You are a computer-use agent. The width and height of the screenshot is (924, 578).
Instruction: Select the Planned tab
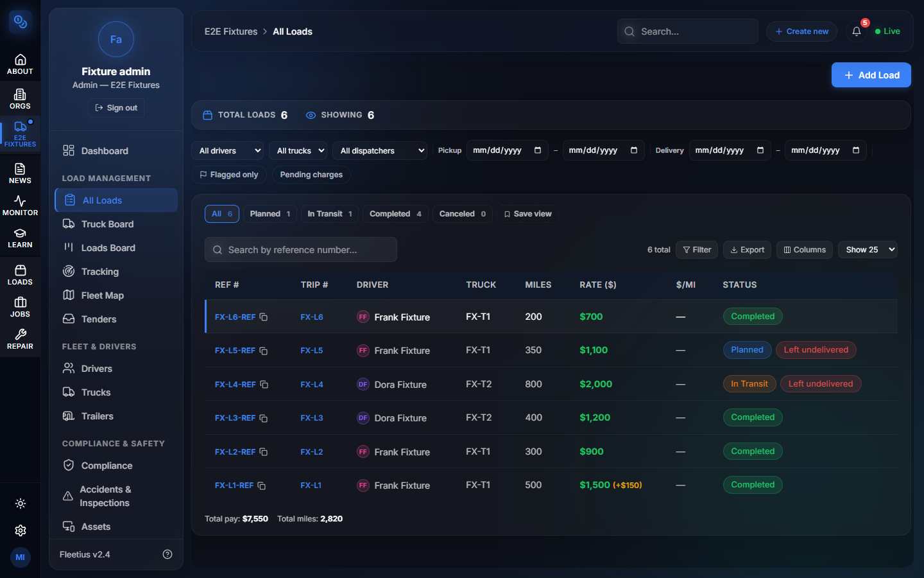[x=270, y=214]
